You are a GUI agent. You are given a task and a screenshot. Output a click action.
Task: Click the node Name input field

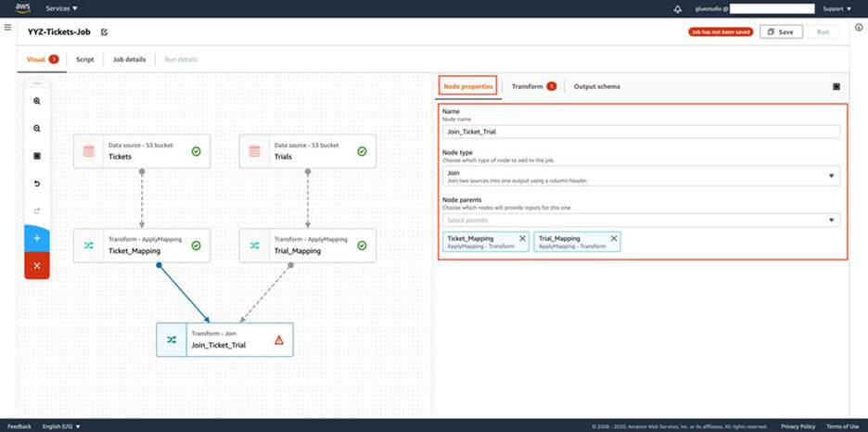pyautogui.click(x=641, y=132)
